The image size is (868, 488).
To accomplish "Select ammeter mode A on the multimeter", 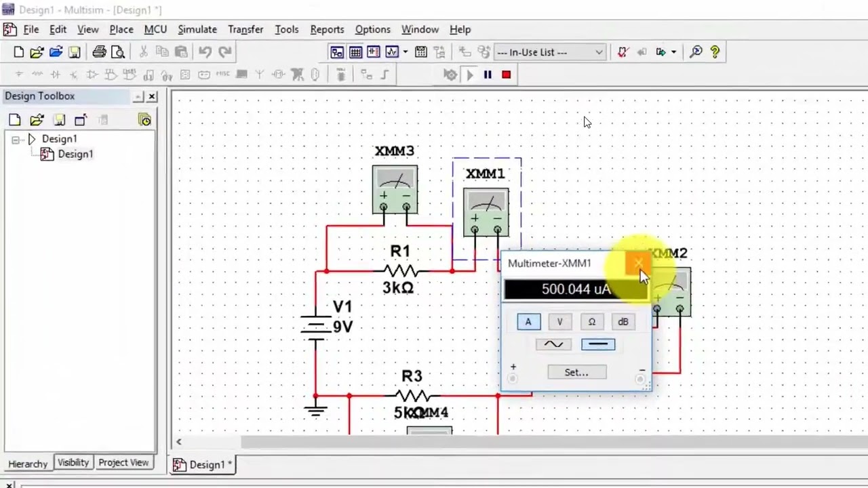I will tap(528, 322).
